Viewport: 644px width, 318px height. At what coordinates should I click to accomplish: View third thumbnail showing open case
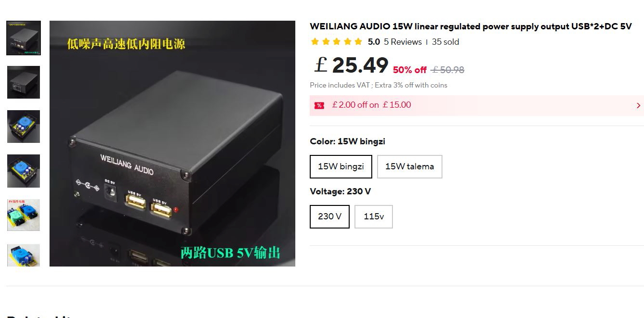(24, 127)
